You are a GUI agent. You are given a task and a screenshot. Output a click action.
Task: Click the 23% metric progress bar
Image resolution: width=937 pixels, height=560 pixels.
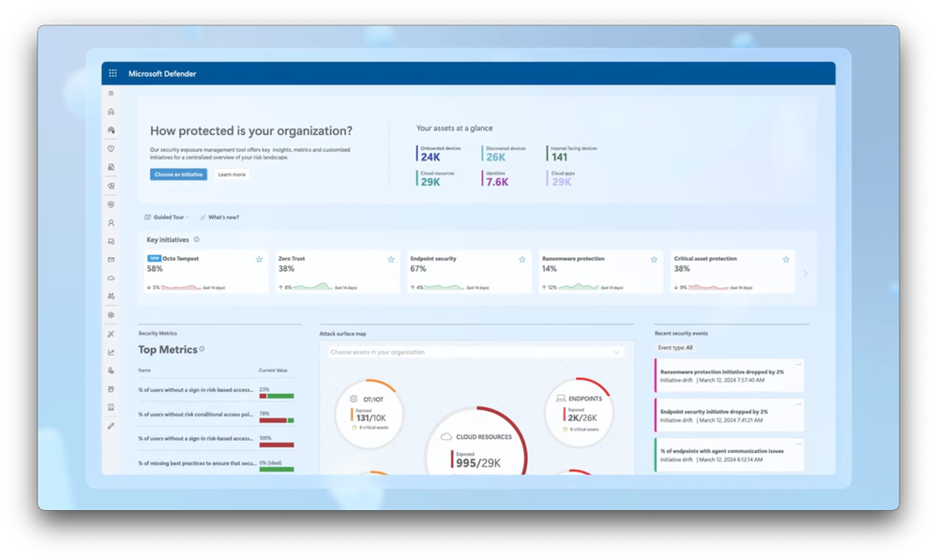277,396
